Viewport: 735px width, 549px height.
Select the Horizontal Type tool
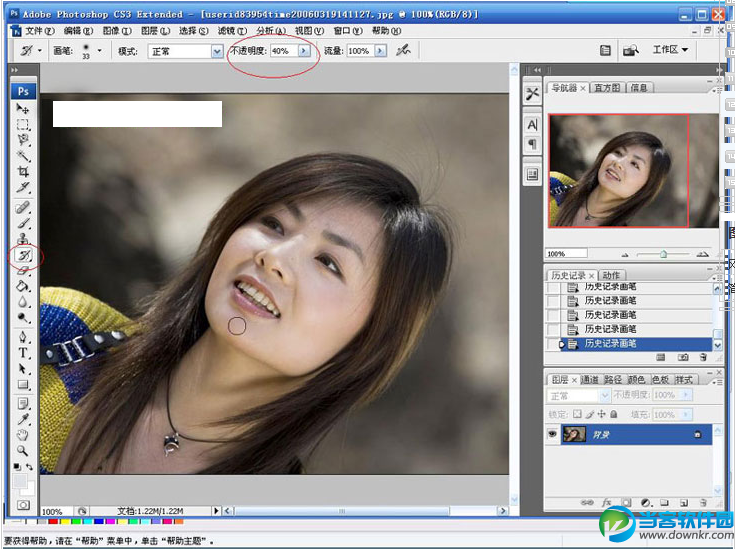[x=22, y=353]
